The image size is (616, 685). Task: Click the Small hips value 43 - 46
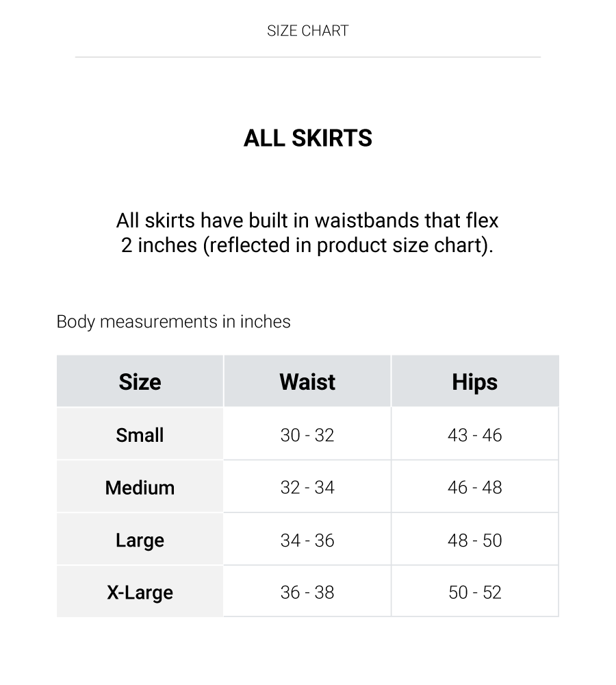(x=474, y=435)
